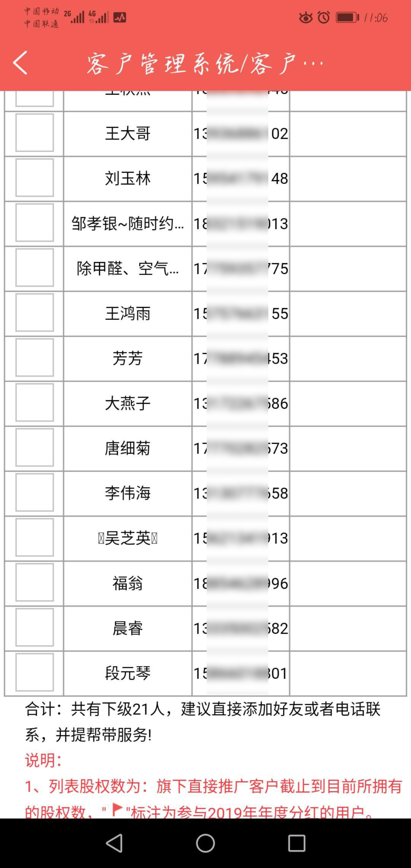Tap the battery indicator icon
The image size is (411, 868).
pyautogui.click(x=347, y=18)
